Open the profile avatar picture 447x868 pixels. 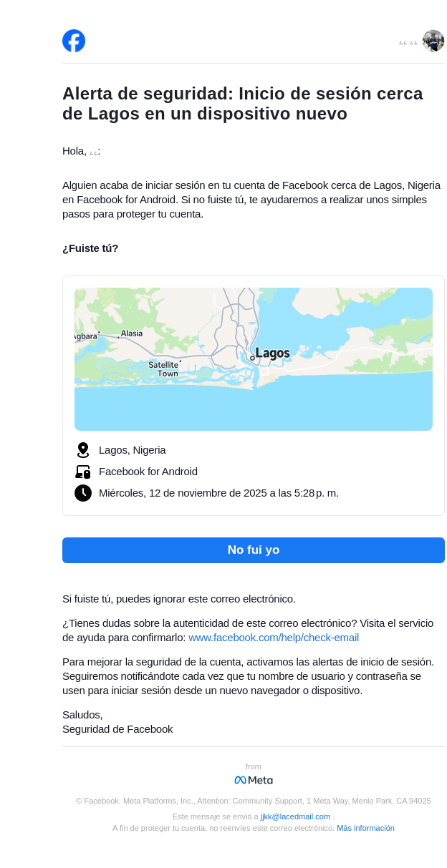pos(433,41)
